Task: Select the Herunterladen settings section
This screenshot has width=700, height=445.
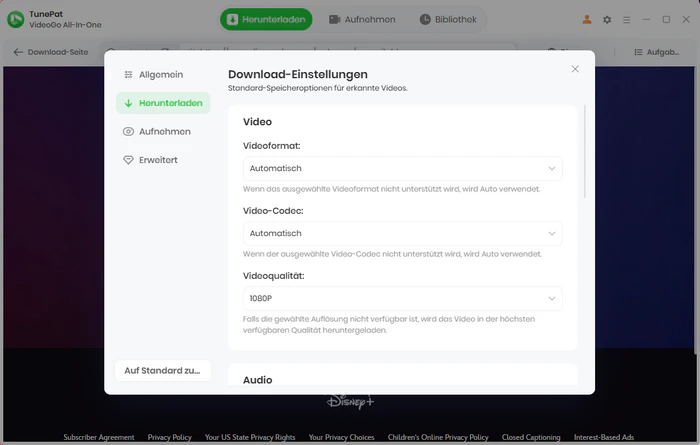Action: click(x=163, y=103)
